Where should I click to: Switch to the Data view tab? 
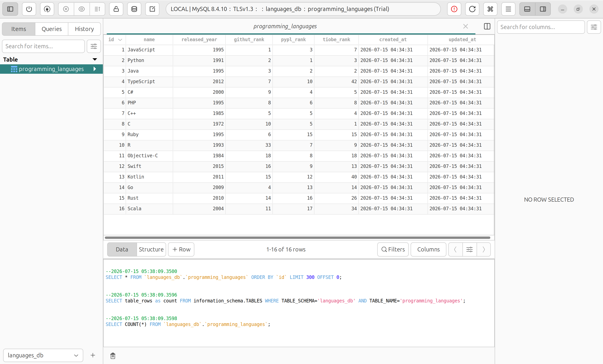tap(122, 249)
